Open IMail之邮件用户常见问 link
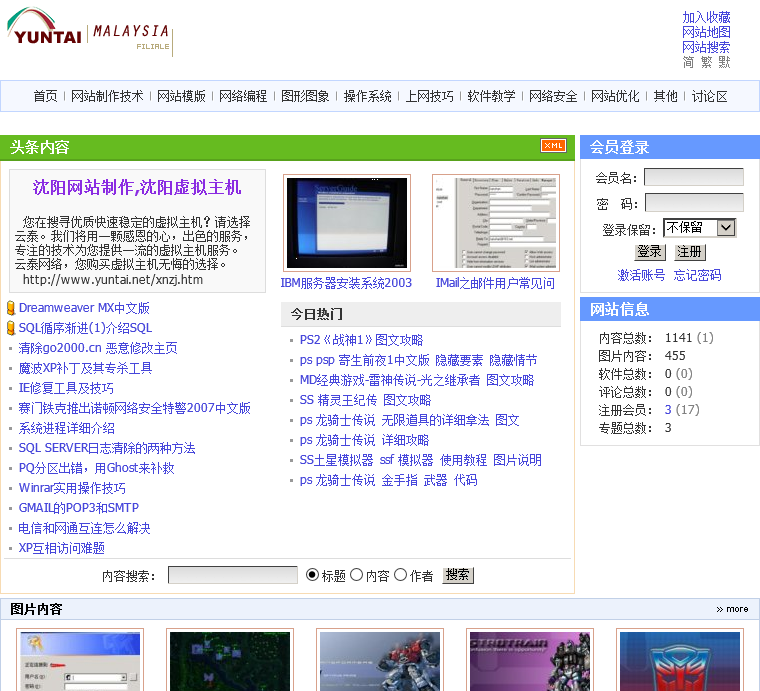760x691 pixels. (x=495, y=283)
